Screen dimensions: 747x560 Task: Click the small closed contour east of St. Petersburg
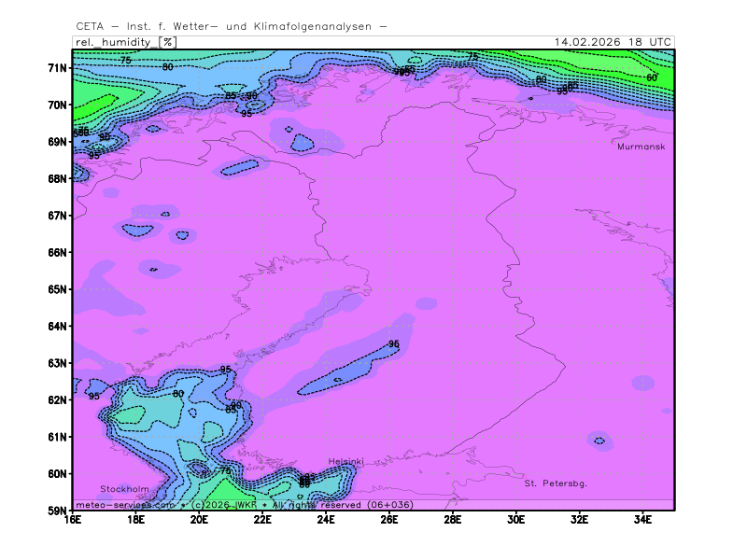tap(599, 441)
